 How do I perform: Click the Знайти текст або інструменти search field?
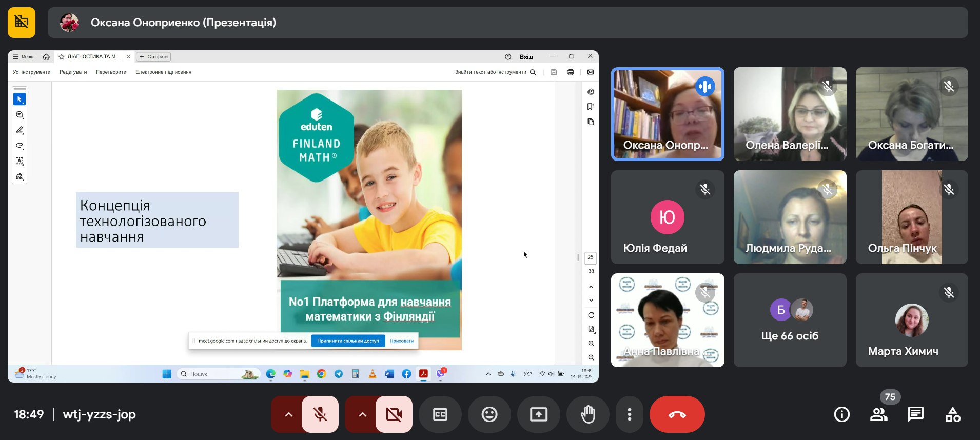[x=495, y=72]
